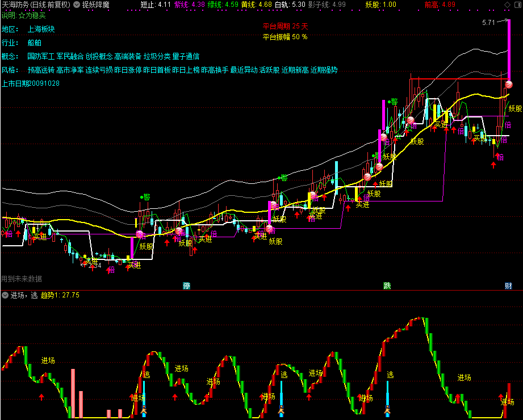Click the 白轨: 5.30 value

coord(290,5)
